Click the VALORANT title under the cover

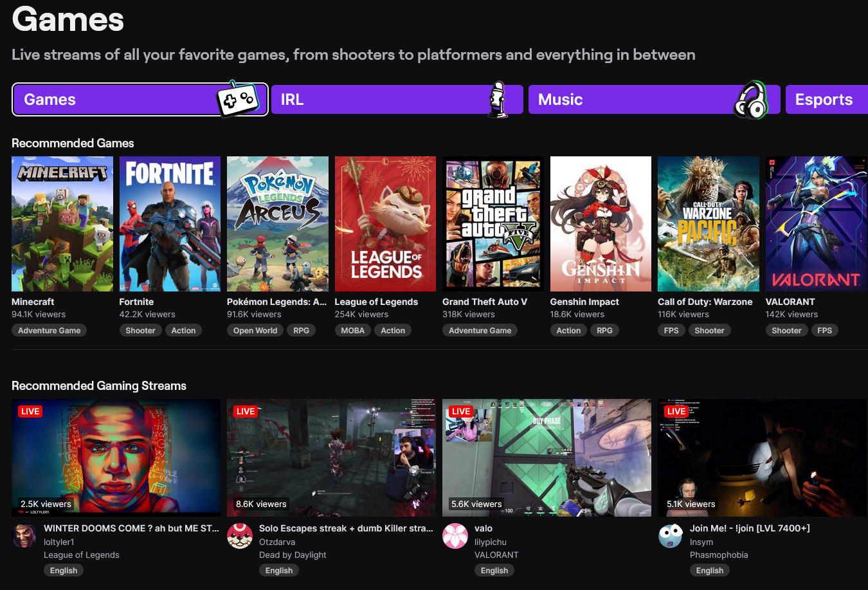pos(790,302)
